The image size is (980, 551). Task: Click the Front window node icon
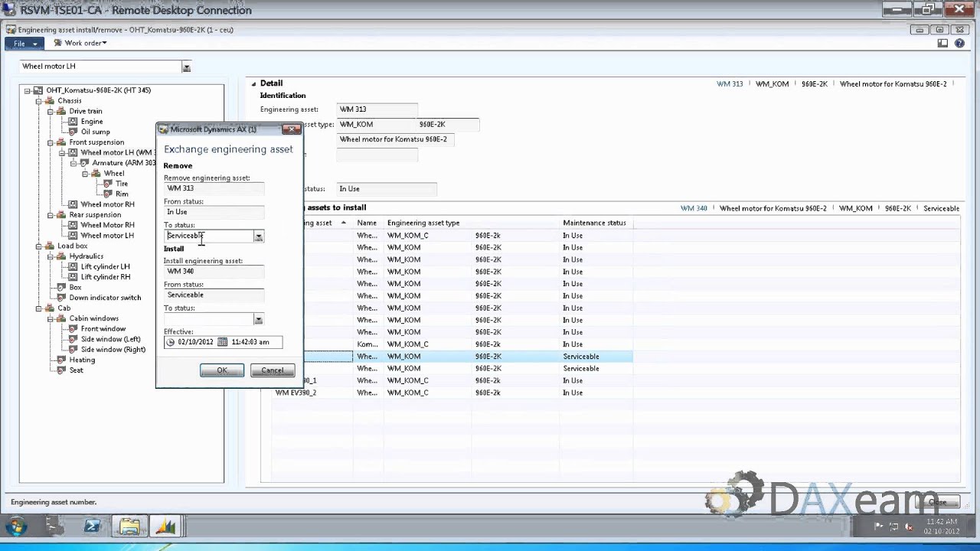pos(73,329)
